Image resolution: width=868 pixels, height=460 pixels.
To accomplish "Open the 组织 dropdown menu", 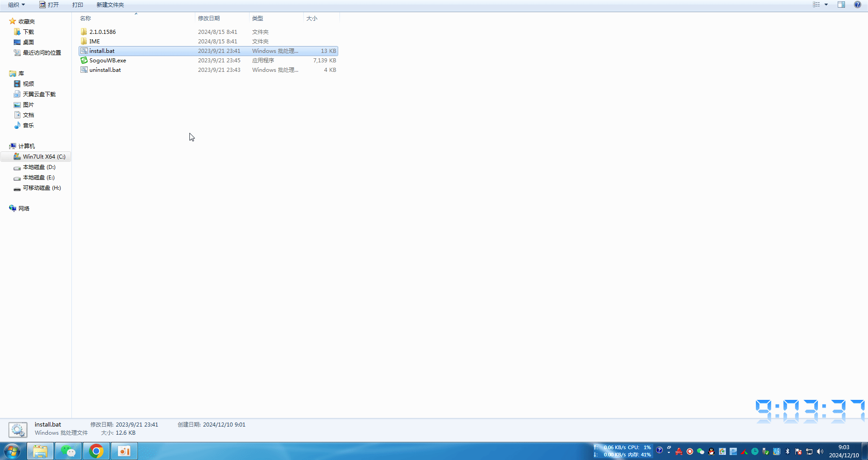I will coord(16,5).
